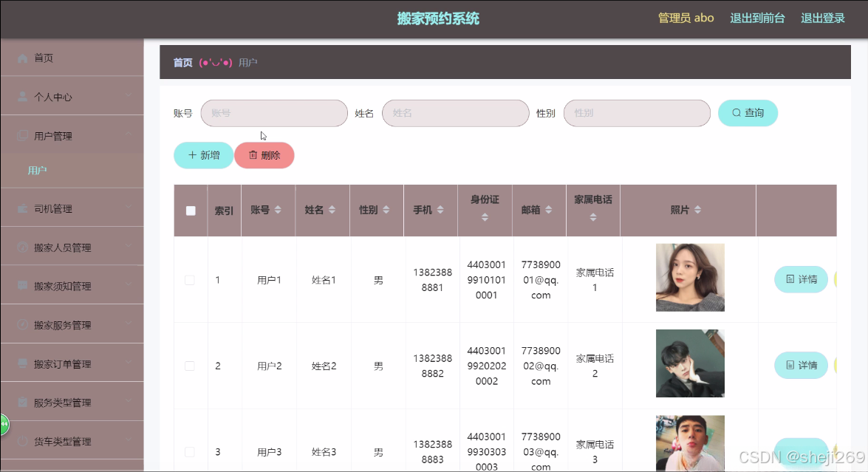The image size is (868, 472).
Task: Click the plus icon on the 新增 button
Action: point(192,155)
